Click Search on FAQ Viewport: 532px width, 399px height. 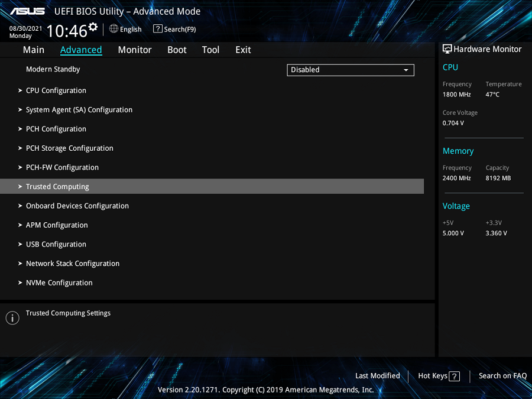502,376
